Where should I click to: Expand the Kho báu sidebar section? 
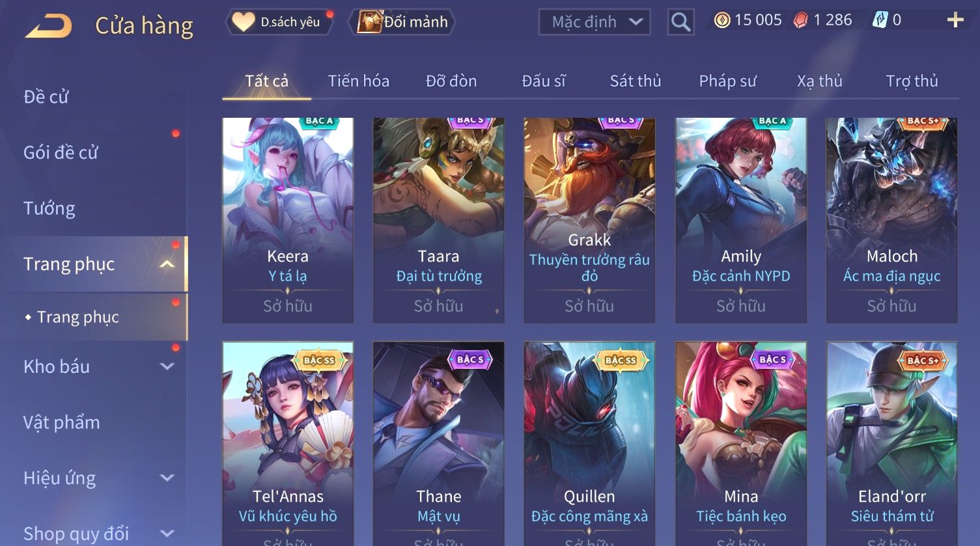tap(167, 366)
